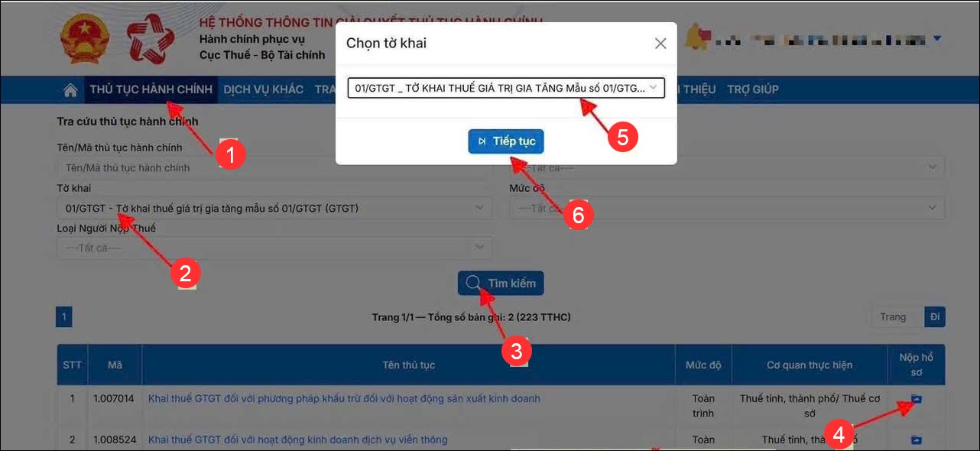Open DỊCH VỤ KHÁC menu
Viewport: 980px width, 451px height.
click(x=264, y=89)
